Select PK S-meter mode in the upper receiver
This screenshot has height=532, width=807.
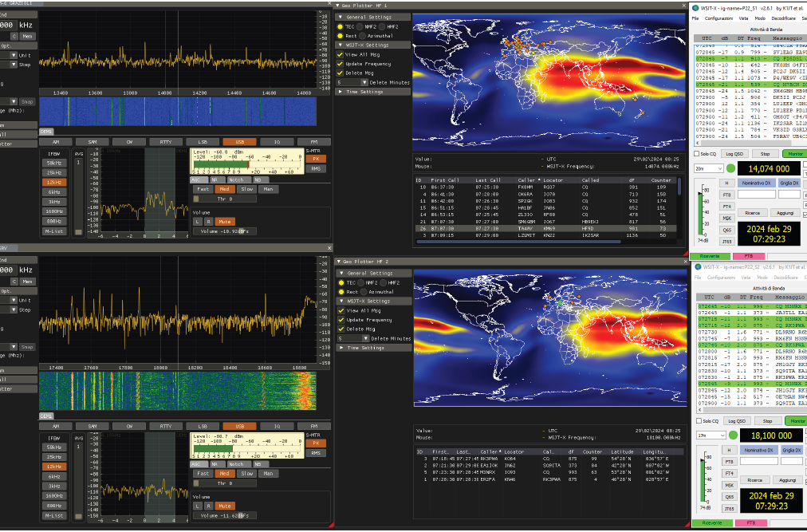click(x=316, y=159)
